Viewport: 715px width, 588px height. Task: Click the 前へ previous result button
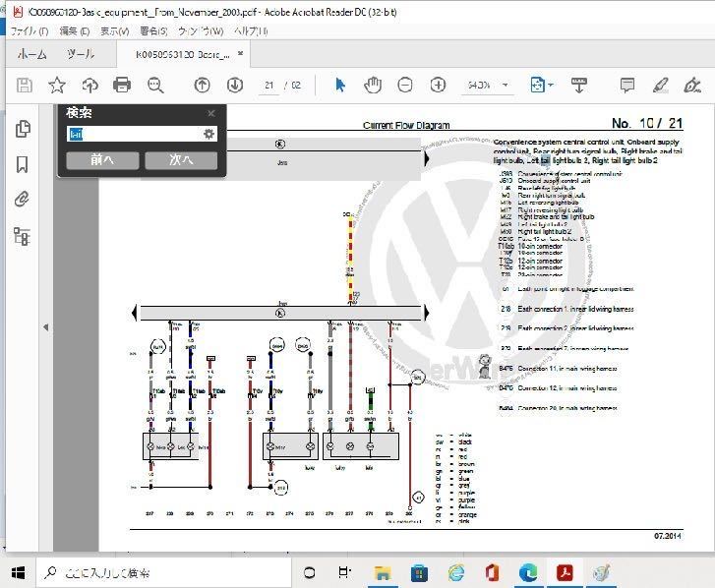point(102,160)
